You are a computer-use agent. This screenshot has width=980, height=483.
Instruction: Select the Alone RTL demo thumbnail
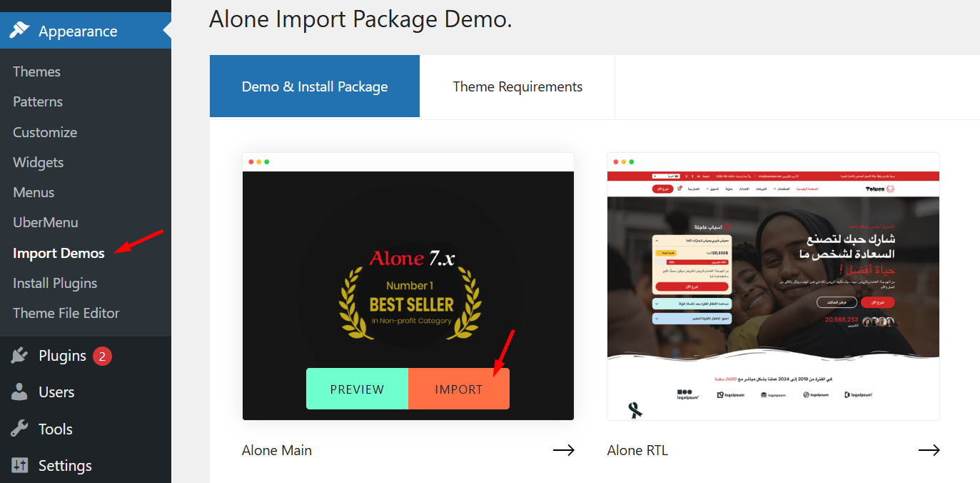[773, 286]
